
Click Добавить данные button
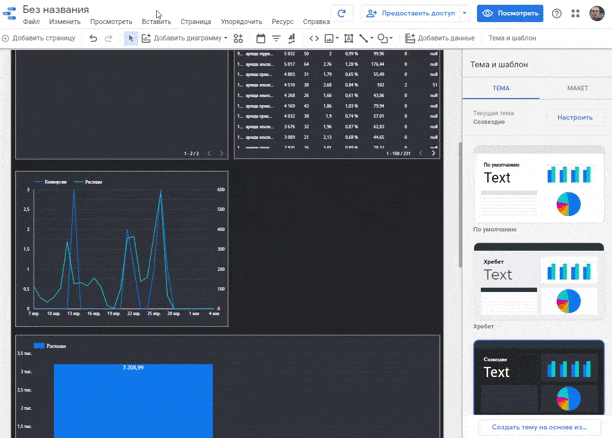pyautogui.click(x=439, y=38)
